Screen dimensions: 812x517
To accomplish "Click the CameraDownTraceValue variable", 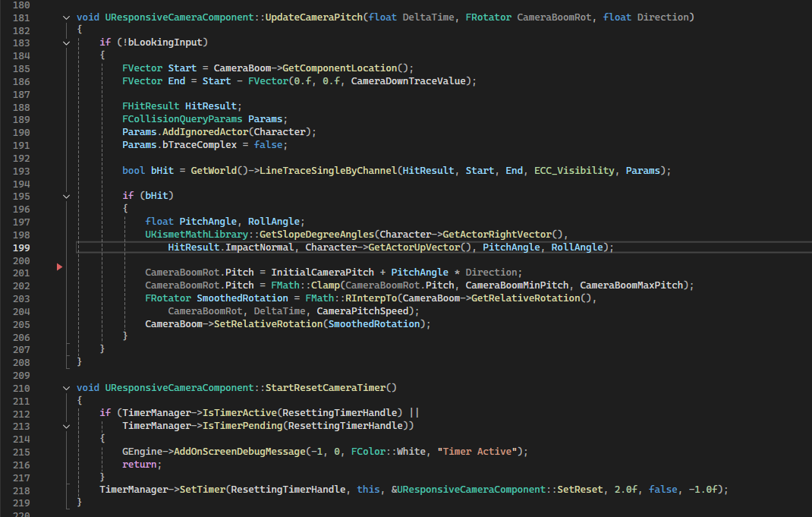I will point(410,81).
